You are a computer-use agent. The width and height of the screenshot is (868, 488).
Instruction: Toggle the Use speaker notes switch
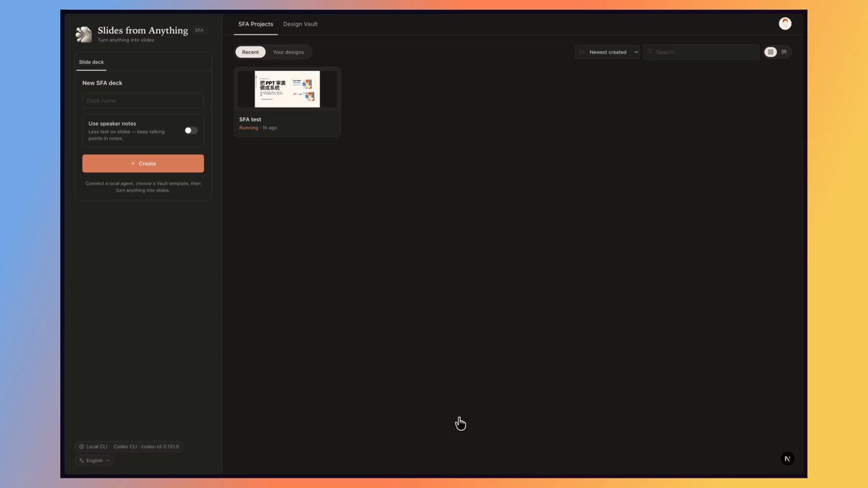click(191, 131)
